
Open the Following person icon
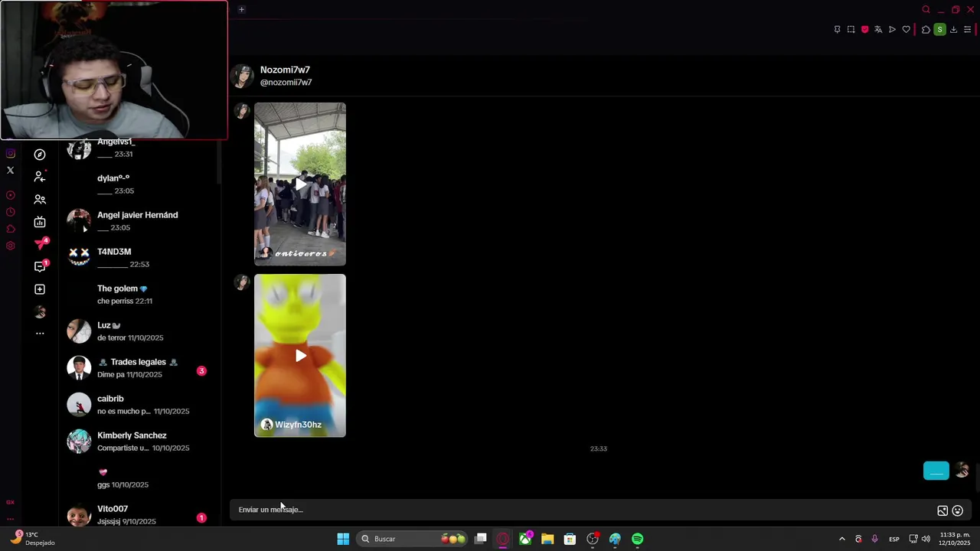point(40,177)
